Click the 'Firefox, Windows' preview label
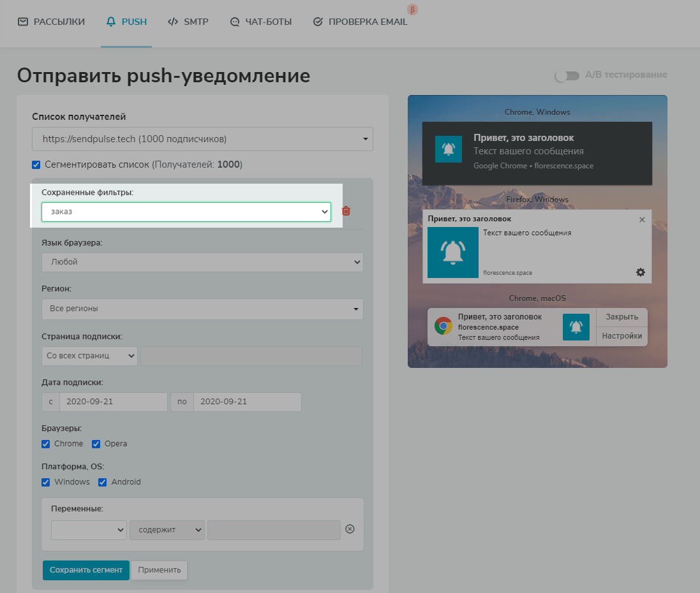The height and width of the screenshot is (593, 700). (x=537, y=200)
